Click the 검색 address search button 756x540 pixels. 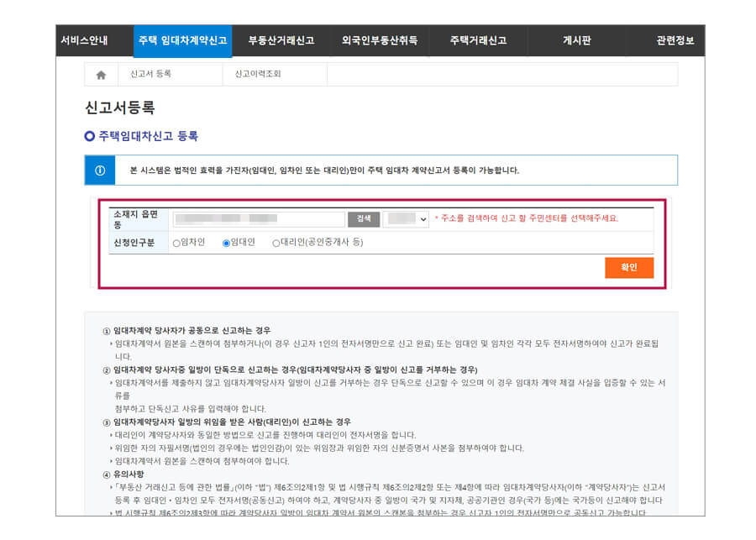364,219
